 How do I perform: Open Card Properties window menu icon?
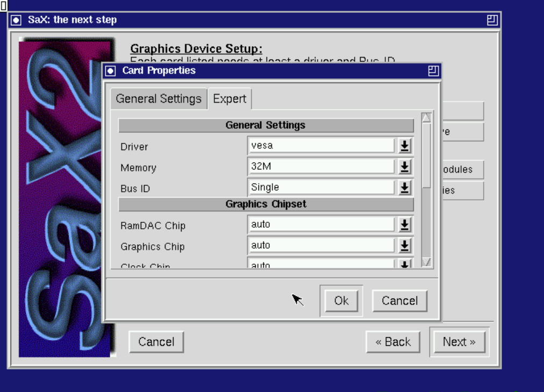coord(110,71)
